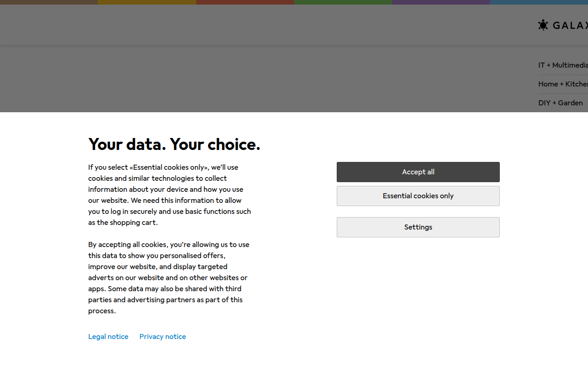
Task: Open the Legal notice link
Action: (x=108, y=337)
